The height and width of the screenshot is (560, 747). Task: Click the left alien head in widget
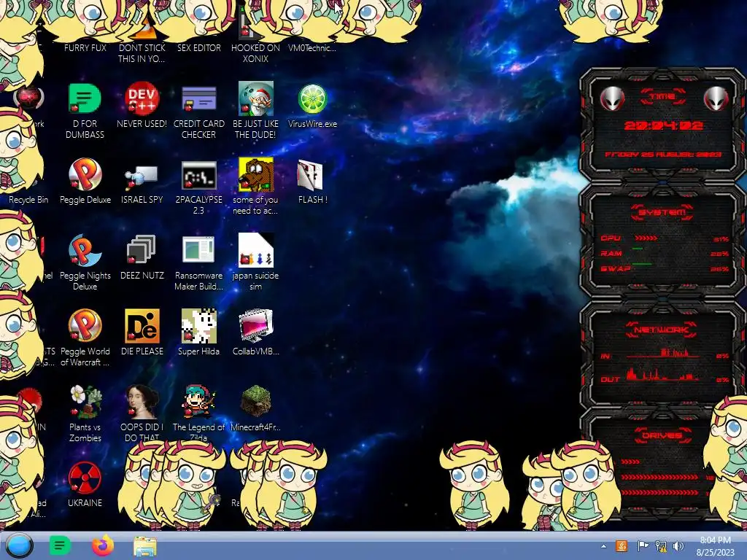point(611,98)
